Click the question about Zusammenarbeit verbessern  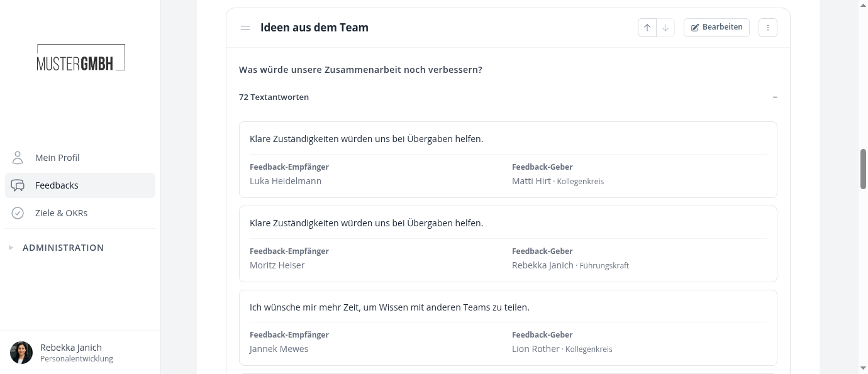pyautogui.click(x=360, y=70)
